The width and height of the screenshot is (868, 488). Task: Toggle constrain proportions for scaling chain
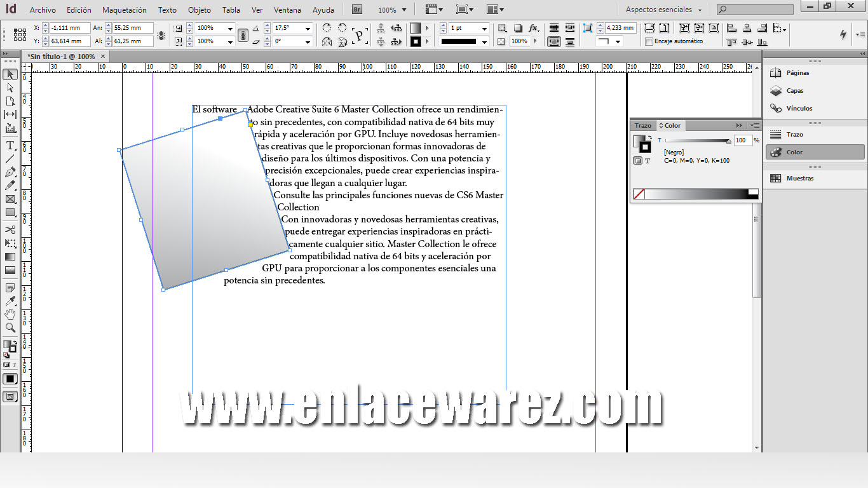click(243, 35)
